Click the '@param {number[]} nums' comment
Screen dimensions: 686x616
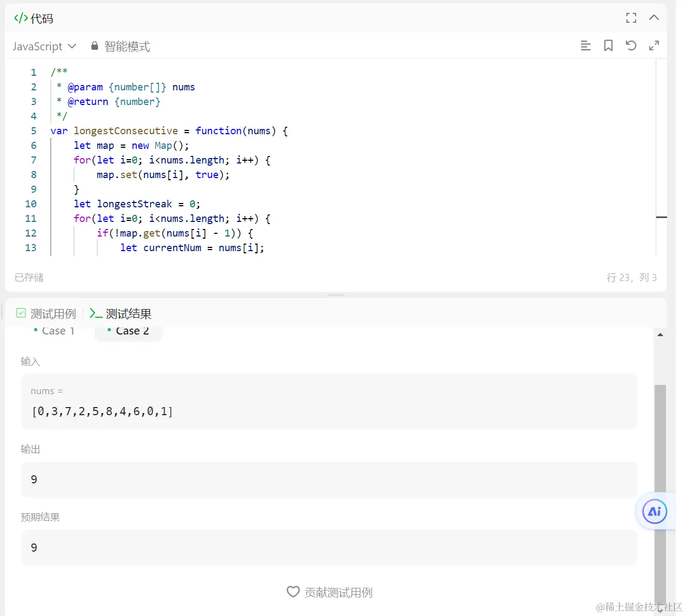coord(131,87)
